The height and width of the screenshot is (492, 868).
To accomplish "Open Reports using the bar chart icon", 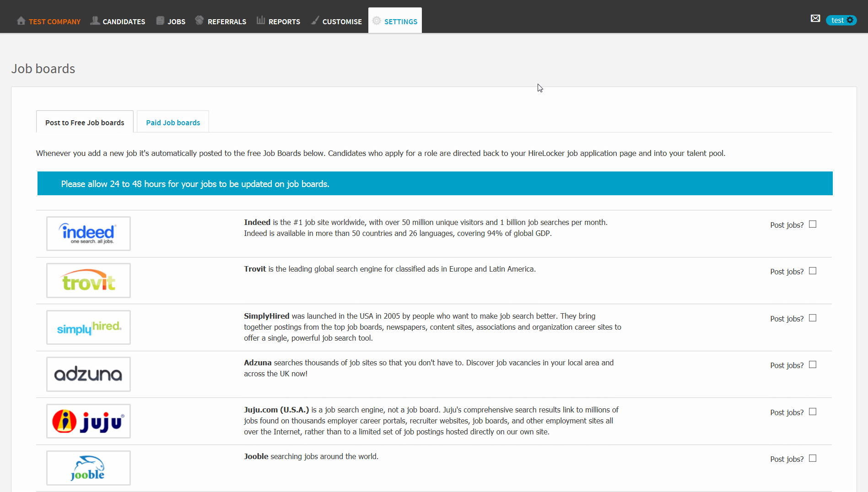I will tap(261, 20).
